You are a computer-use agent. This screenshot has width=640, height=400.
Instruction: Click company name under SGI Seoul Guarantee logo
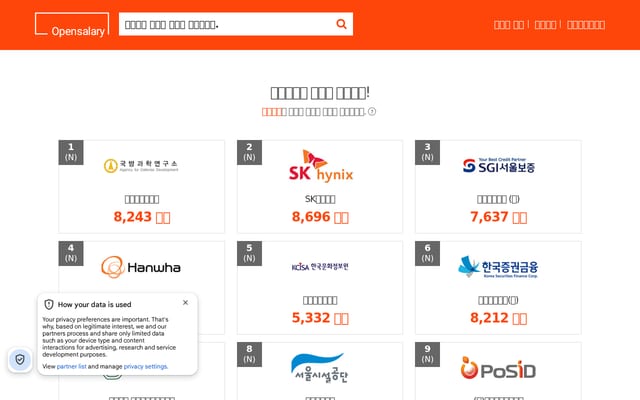[498, 199]
